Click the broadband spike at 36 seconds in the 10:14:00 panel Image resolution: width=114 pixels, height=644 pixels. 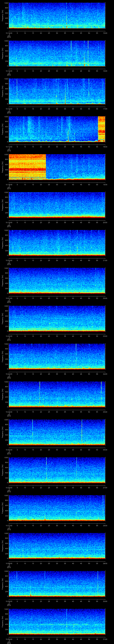(x=67, y=16)
